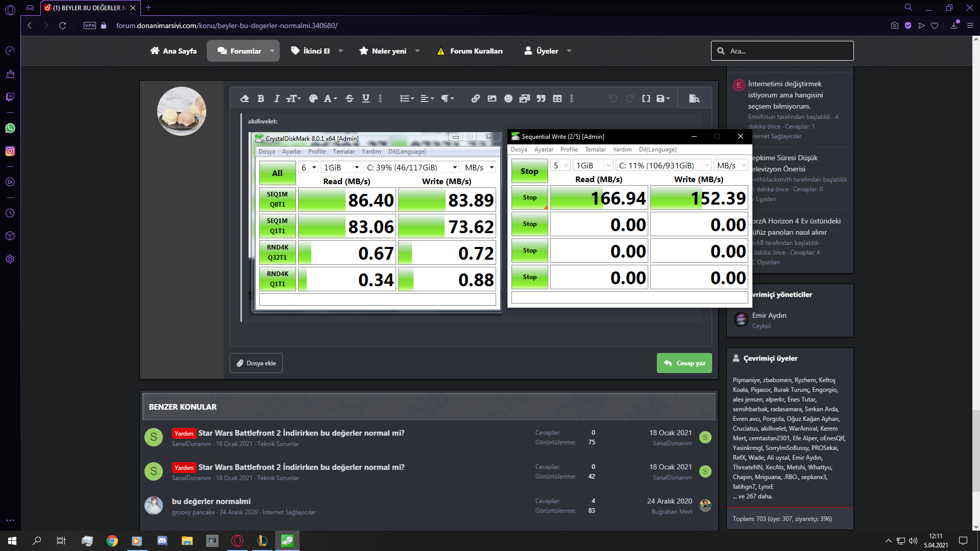Viewport: 980px width, 551px height.
Task: Open 'bu değerler normalmi' similar thread
Action: coord(211,502)
